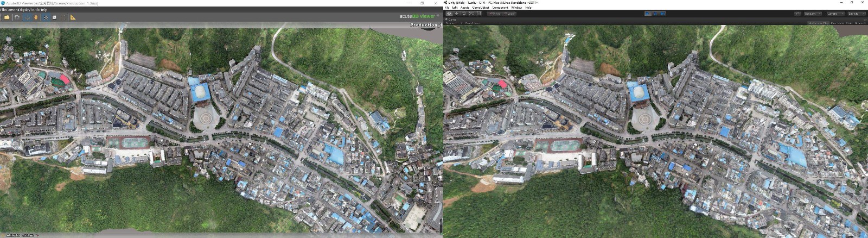This screenshot has width=868, height=238.
Task: Toggle Local handle rotation
Action: (x=509, y=14)
